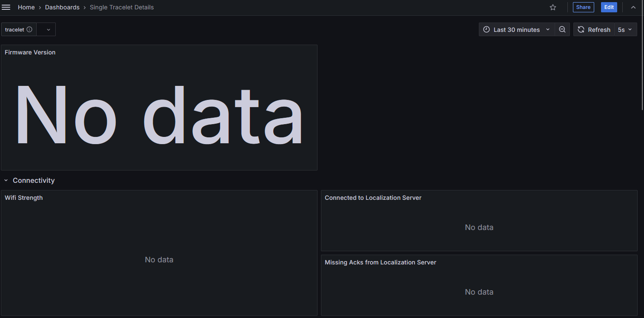This screenshot has width=644, height=318.
Task: Star this dashboard as favorite
Action: coord(553,7)
